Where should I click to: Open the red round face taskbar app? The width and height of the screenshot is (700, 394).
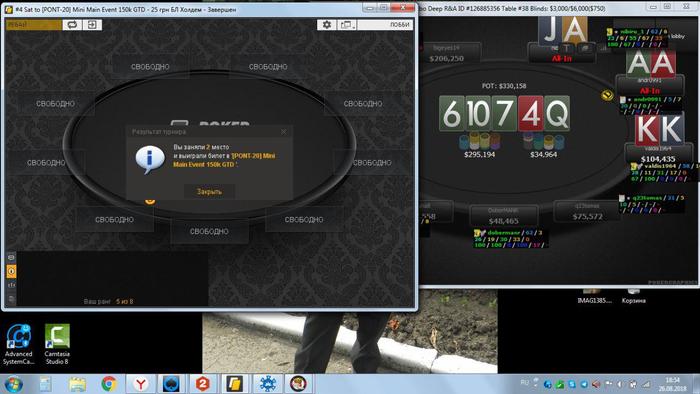pyautogui.click(x=298, y=384)
